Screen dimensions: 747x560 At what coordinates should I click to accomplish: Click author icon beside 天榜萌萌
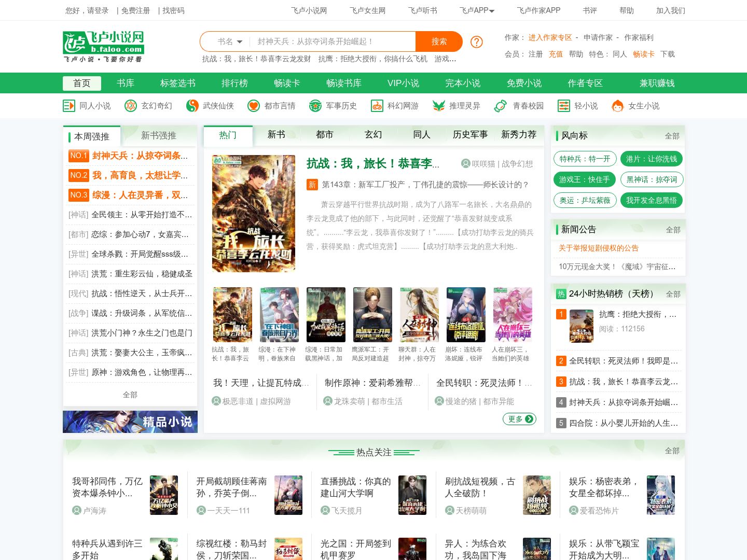[x=450, y=511]
